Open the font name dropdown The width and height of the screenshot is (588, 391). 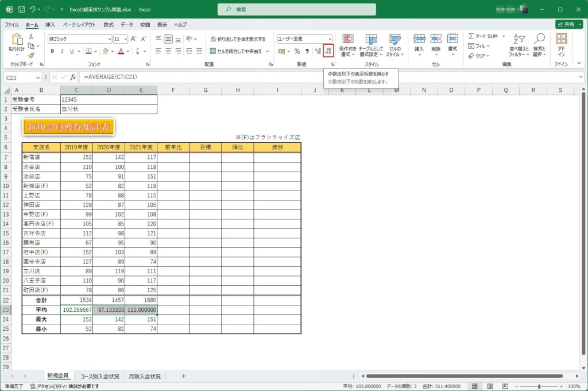(x=109, y=39)
